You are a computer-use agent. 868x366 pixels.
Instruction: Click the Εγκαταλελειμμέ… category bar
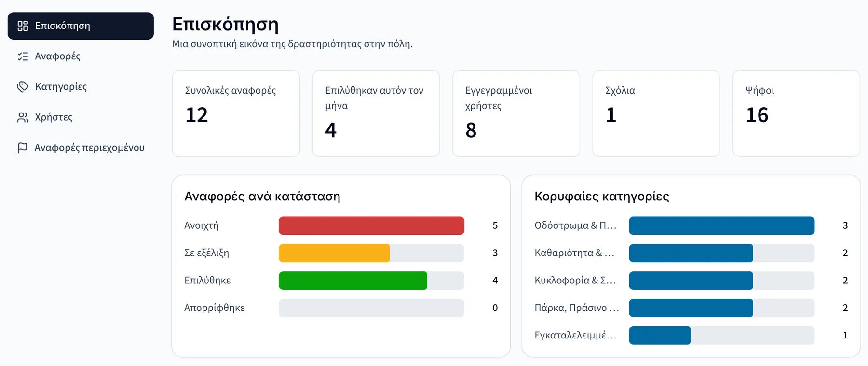tap(660, 336)
